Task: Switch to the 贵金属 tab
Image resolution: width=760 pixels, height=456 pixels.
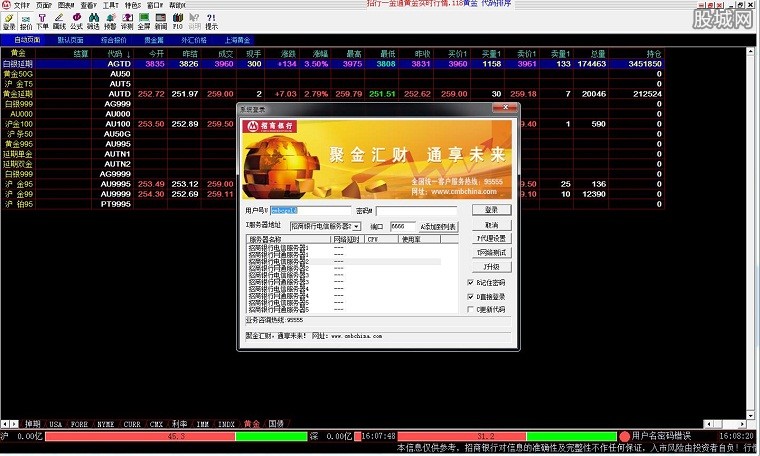Action: click(x=154, y=40)
